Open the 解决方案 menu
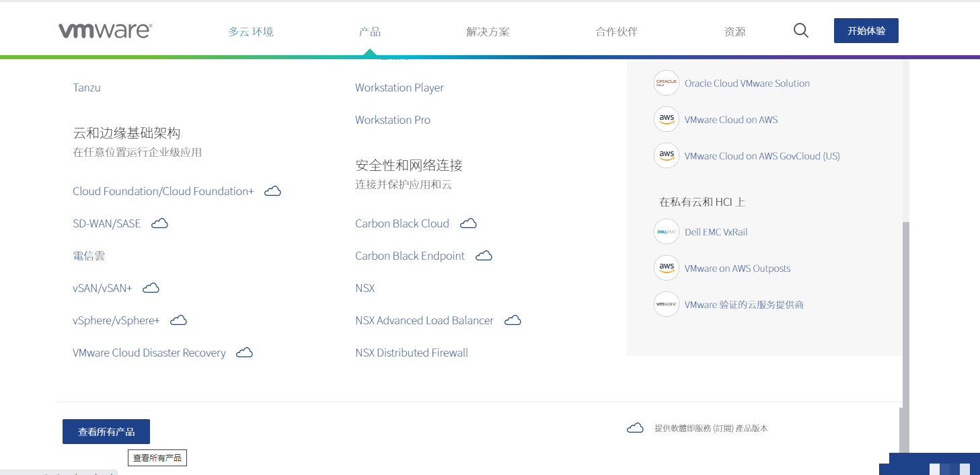 tap(488, 32)
